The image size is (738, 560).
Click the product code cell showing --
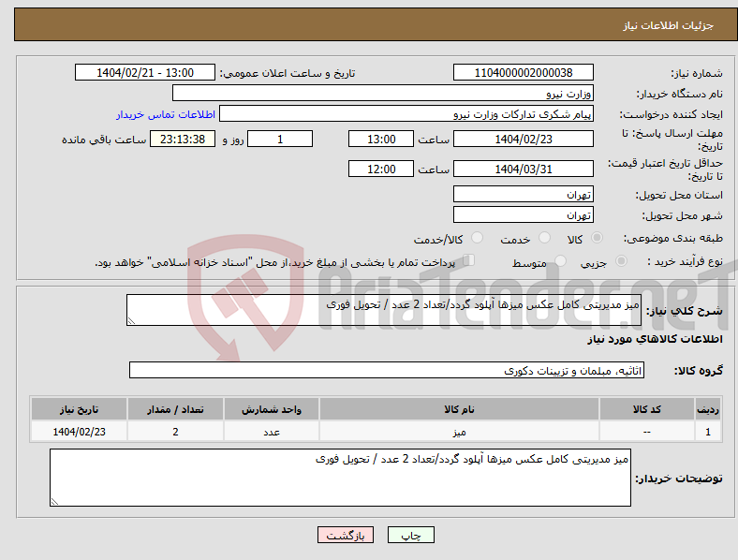pos(647,432)
